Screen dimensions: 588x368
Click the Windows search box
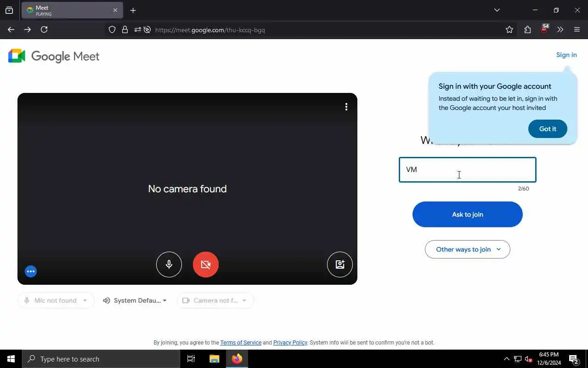coord(101,359)
